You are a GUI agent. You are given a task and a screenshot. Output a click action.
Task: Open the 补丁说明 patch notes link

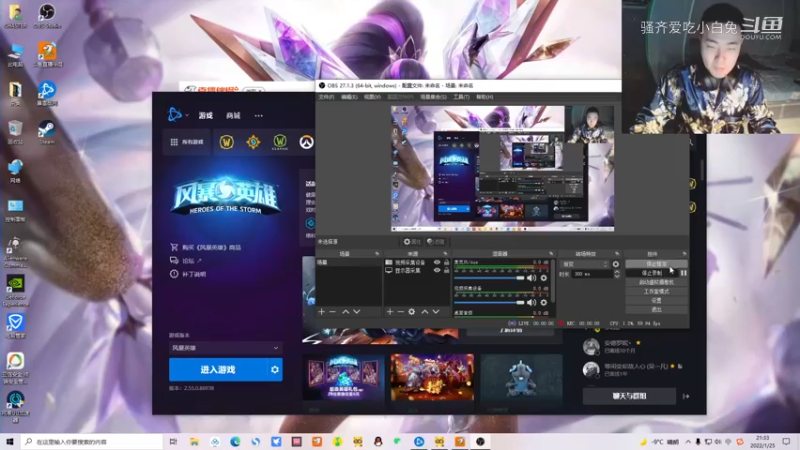click(194, 274)
